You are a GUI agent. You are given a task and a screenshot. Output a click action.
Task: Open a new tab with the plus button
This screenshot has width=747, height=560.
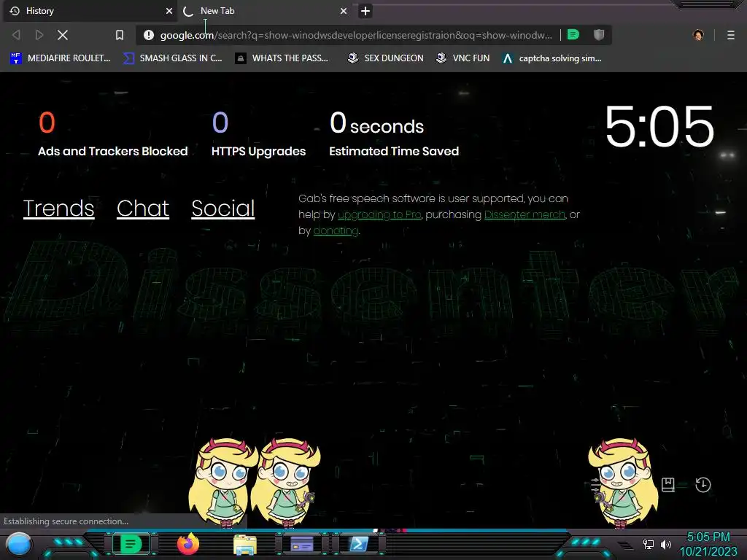point(365,11)
